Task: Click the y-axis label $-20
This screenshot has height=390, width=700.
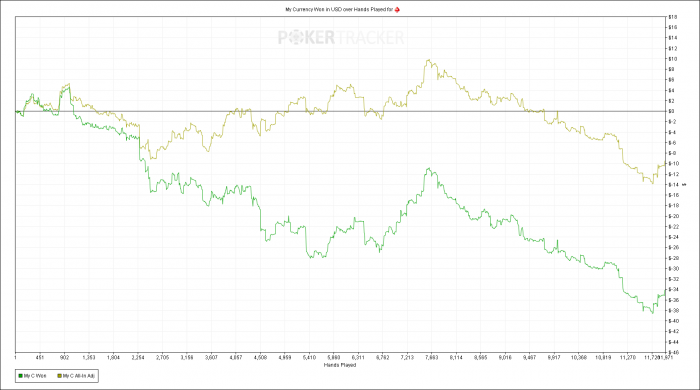Action: tap(673, 216)
